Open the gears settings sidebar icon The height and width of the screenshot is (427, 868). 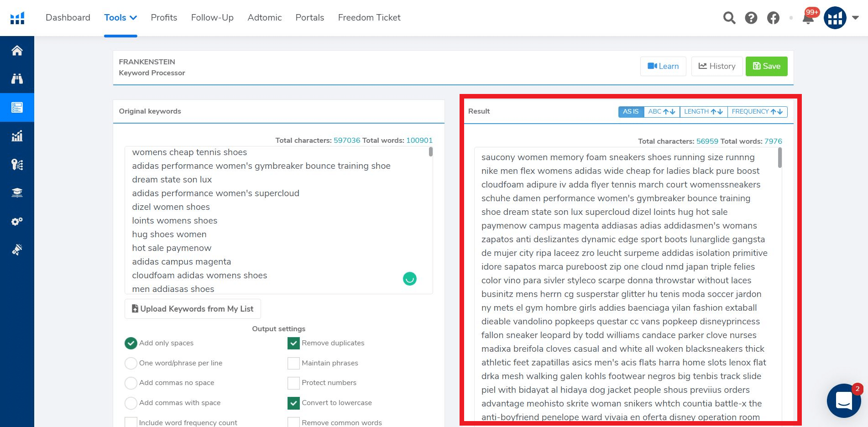(x=17, y=221)
